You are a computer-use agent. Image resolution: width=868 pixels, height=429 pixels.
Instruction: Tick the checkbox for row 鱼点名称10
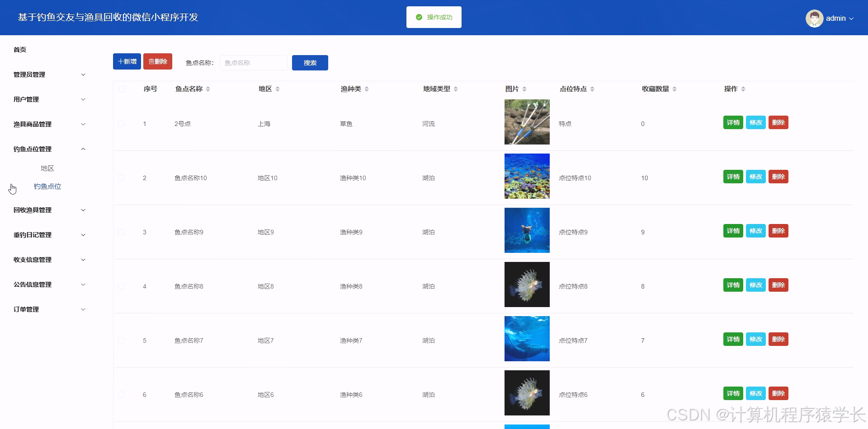click(x=121, y=178)
